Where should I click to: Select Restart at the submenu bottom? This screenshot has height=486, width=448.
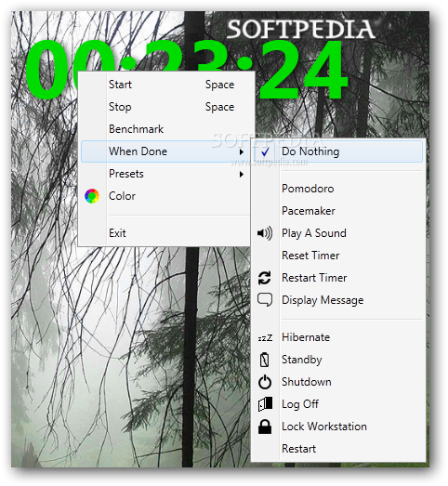338,449
